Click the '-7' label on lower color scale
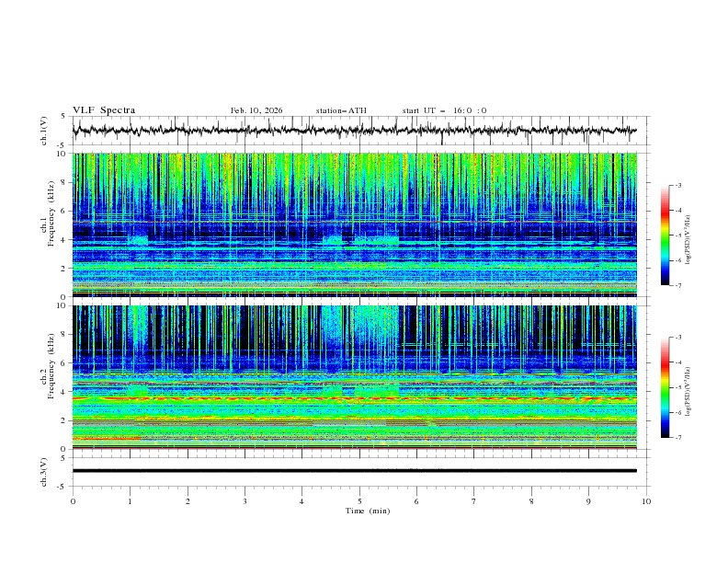 pyautogui.click(x=678, y=437)
